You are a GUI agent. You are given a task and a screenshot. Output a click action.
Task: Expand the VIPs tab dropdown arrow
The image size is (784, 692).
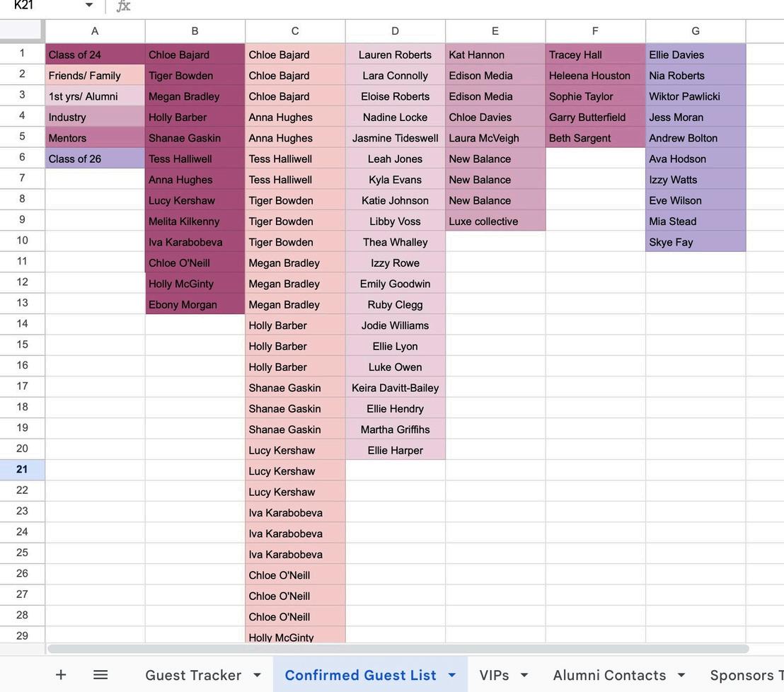tap(524, 676)
